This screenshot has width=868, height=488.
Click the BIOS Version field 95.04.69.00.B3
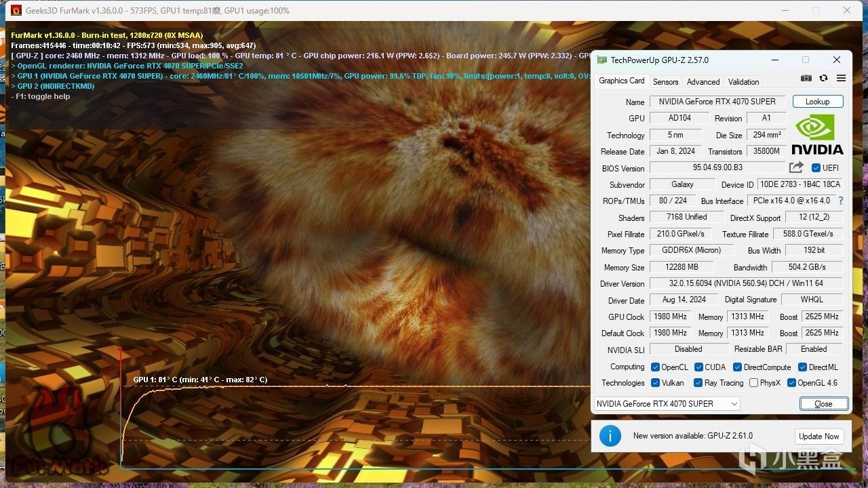click(717, 167)
